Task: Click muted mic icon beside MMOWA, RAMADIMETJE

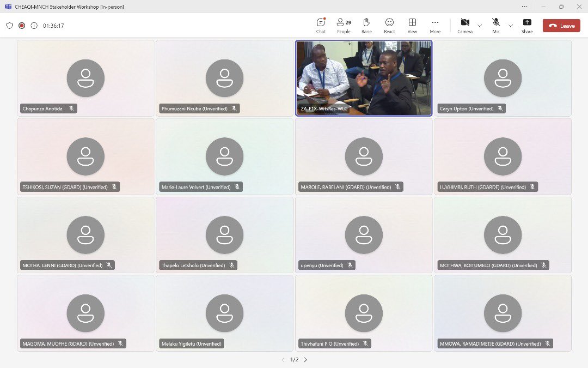Action: (548, 343)
